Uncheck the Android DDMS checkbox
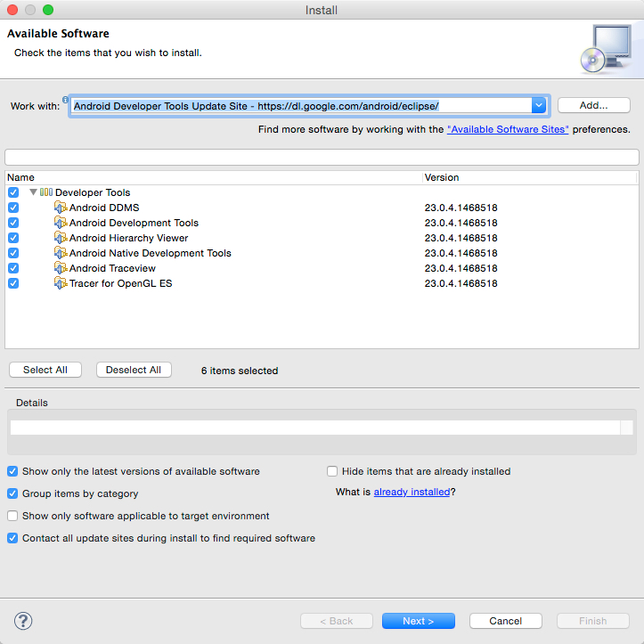This screenshot has height=644, width=644. pos(13,208)
